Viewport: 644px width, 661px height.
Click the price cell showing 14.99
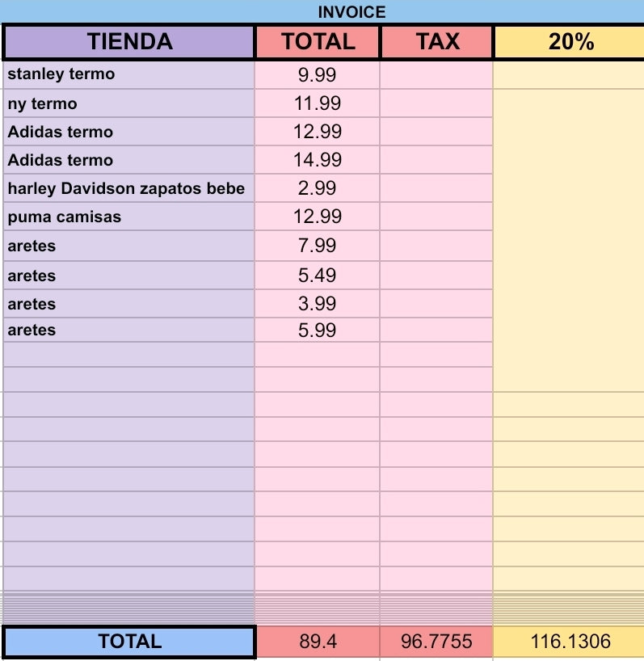point(318,160)
